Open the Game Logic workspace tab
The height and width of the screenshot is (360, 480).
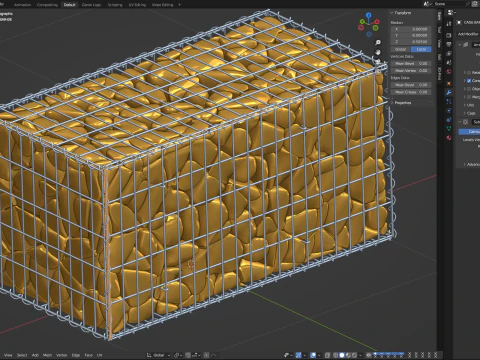(91, 5)
